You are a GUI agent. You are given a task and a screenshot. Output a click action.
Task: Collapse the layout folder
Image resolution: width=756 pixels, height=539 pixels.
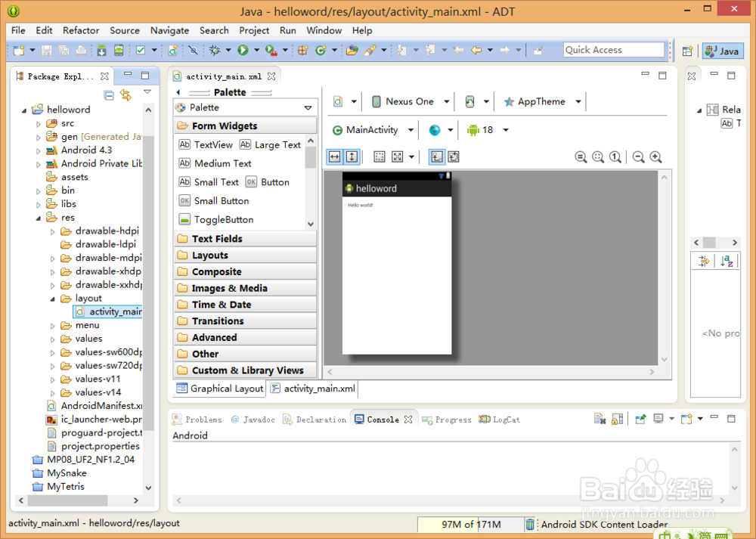coord(53,299)
